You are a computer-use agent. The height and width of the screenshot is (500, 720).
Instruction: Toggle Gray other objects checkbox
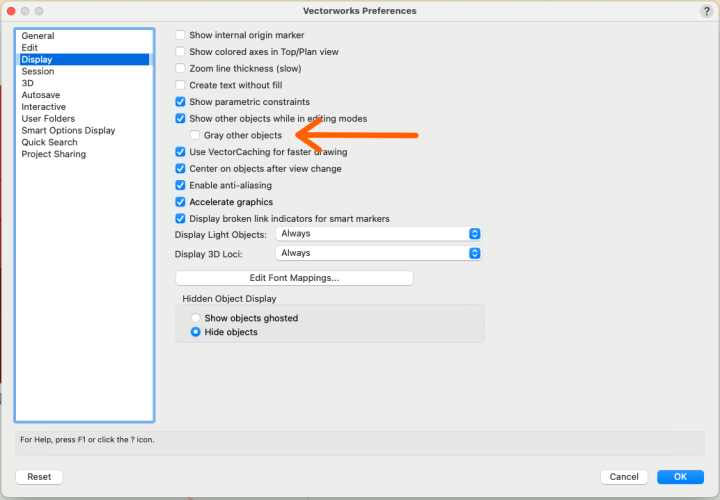coord(195,135)
